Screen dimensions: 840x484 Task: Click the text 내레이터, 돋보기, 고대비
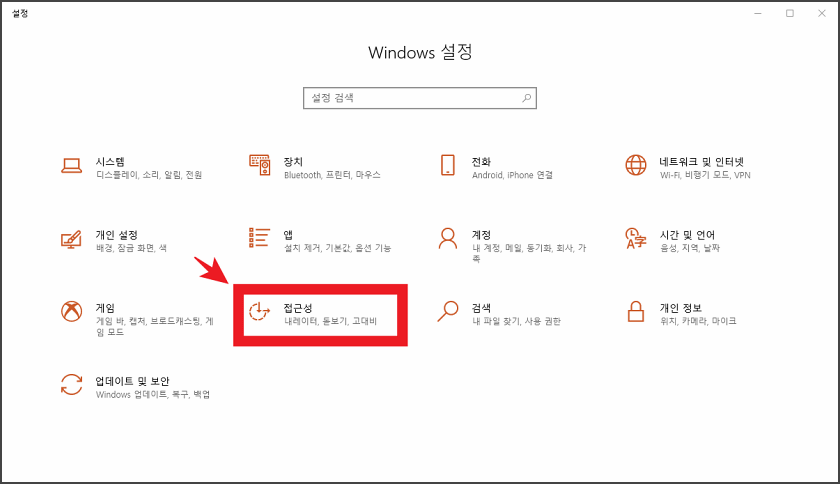[331, 322]
